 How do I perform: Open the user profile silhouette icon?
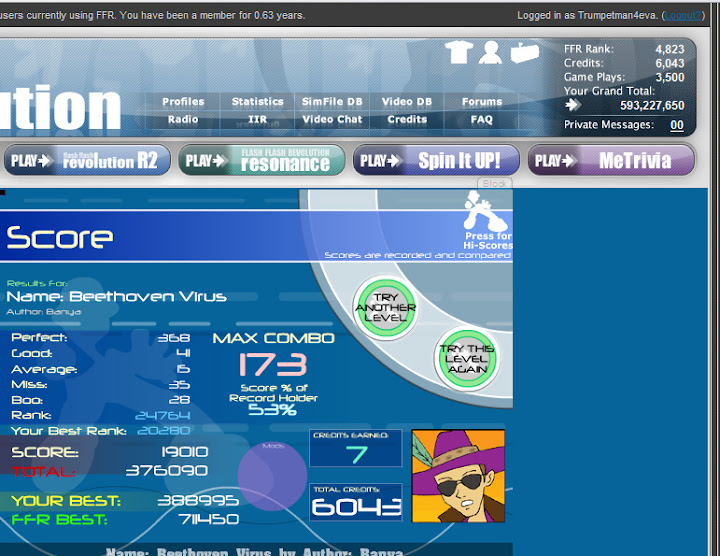(489, 52)
